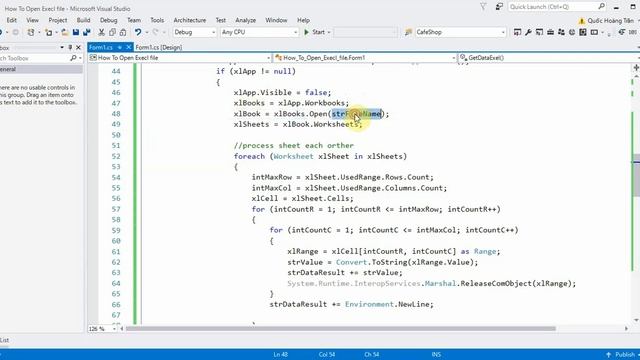Open the Test menu
This screenshot has height=360, width=640.
click(221, 20)
